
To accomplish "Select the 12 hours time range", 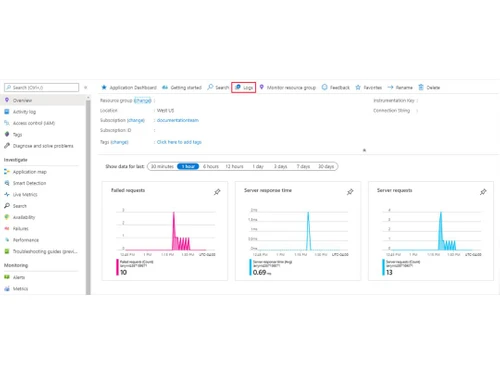I will 234,166.
